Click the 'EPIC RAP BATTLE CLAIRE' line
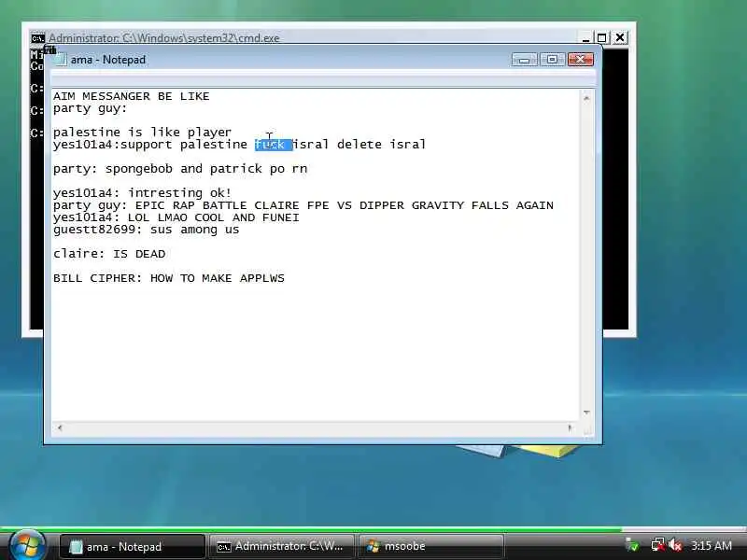 (303, 205)
